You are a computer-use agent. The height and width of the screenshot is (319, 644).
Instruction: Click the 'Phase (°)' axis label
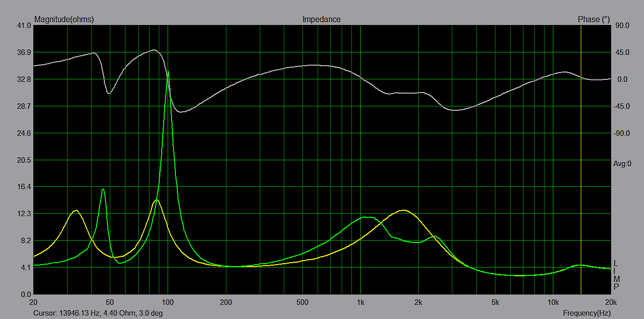point(594,20)
